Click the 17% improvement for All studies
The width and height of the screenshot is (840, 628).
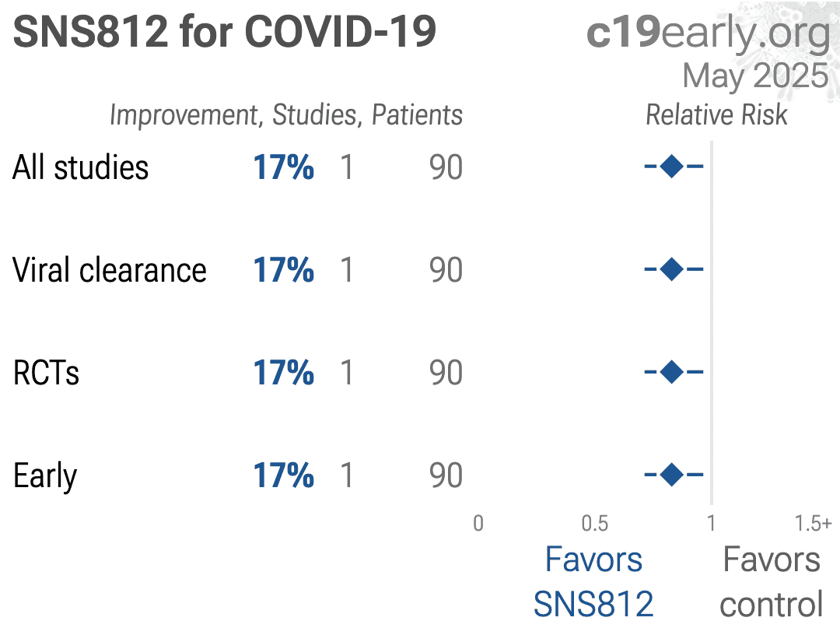283,167
